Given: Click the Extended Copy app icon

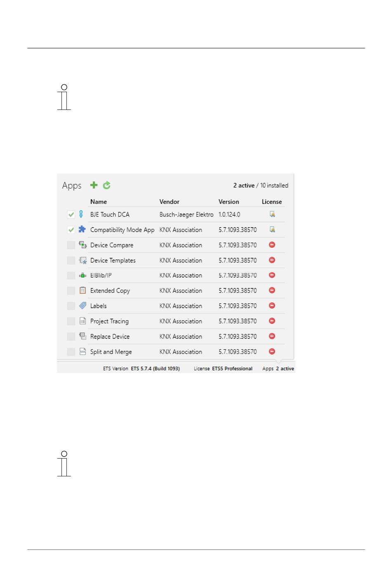Looking at the screenshot, I should click(x=83, y=290).
